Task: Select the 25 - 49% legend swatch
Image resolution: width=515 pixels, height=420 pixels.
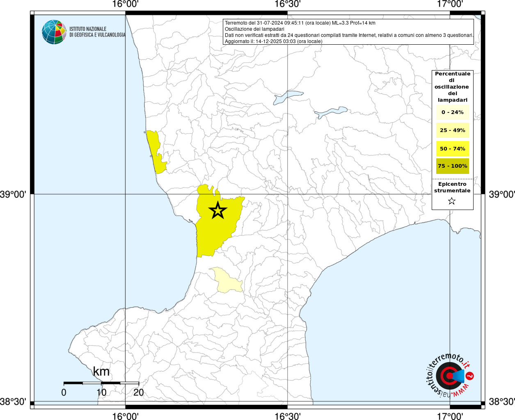Action: point(452,130)
